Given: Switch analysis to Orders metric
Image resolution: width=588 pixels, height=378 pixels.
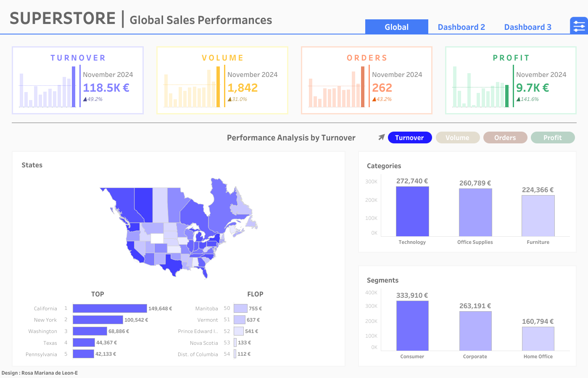Looking at the screenshot, I should tap(505, 137).
